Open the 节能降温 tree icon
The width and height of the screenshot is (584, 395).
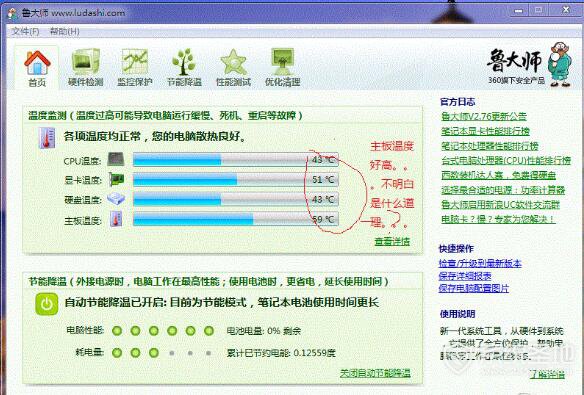pos(184,68)
